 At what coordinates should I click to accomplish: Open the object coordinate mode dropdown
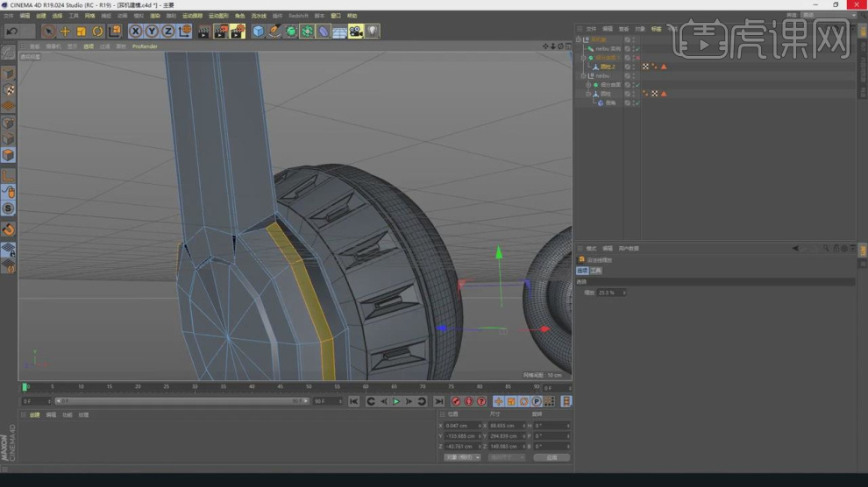[463, 457]
